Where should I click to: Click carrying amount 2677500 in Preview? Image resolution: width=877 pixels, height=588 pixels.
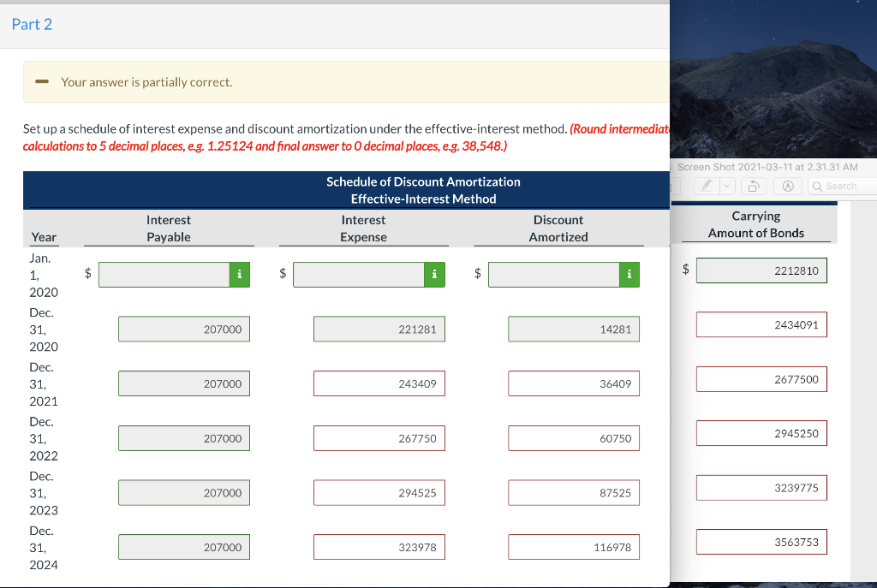[x=761, y=379]
